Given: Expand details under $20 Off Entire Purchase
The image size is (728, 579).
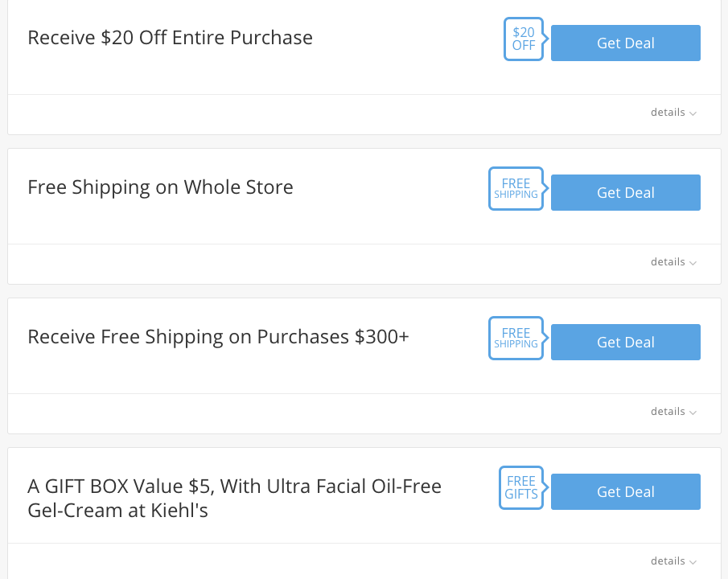Looking at the screenshot, I should [673, 113].
